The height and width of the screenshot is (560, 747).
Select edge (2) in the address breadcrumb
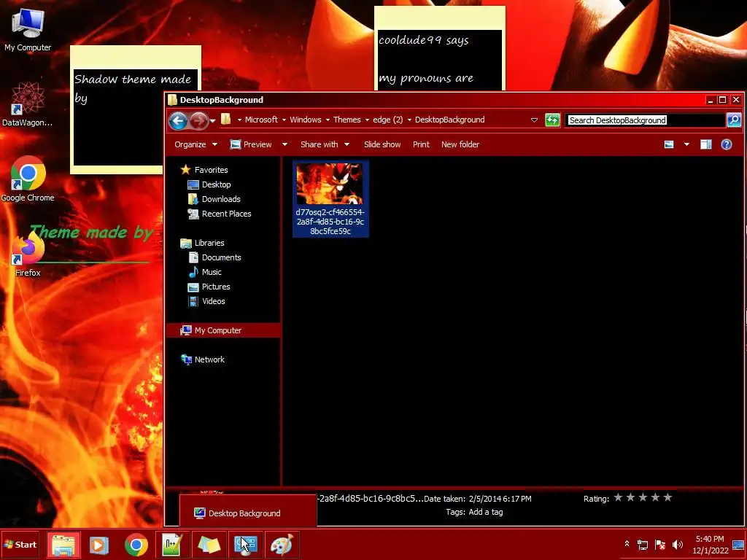388,120
